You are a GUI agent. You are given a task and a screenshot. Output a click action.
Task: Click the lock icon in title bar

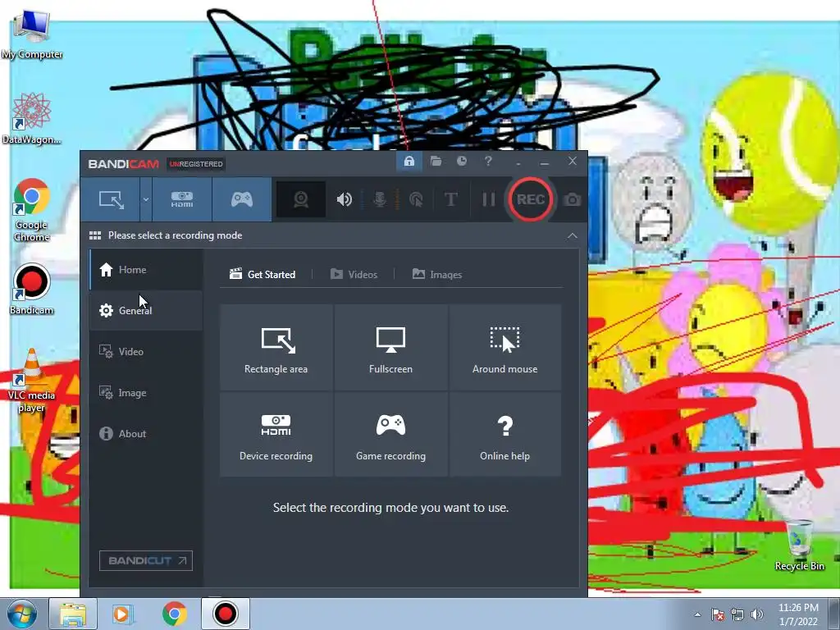click(x=409, y=162)
